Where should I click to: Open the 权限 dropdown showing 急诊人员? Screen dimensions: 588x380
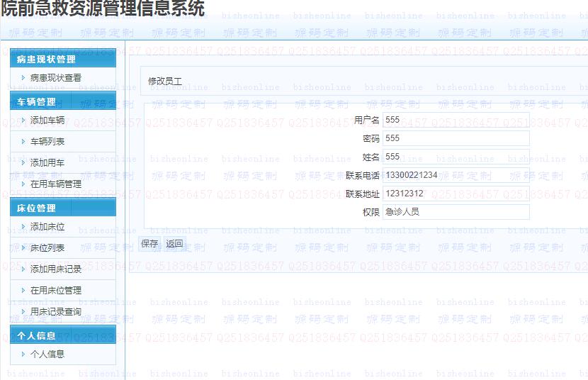pyautogui.click(x=456, y=212)
